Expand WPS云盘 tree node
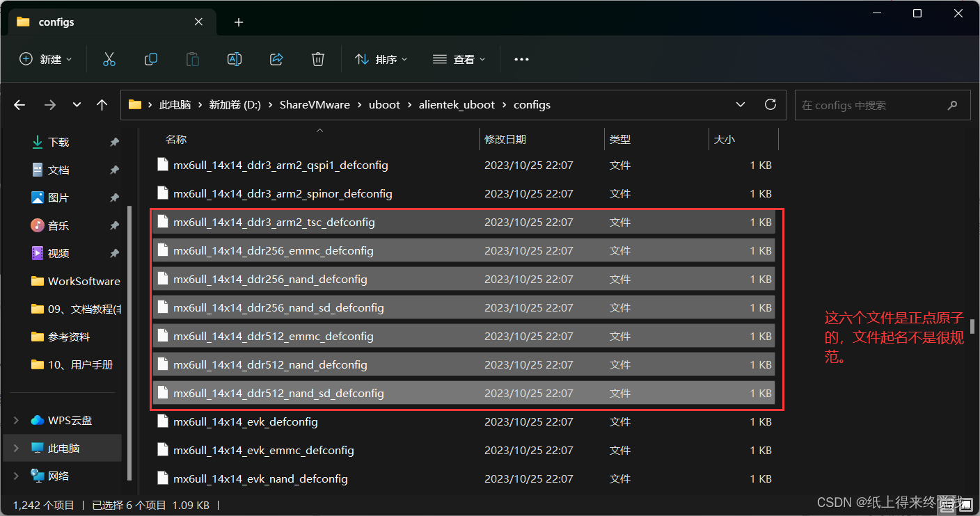The height and width of the screenshot is (516, 980). pos(16,420)
